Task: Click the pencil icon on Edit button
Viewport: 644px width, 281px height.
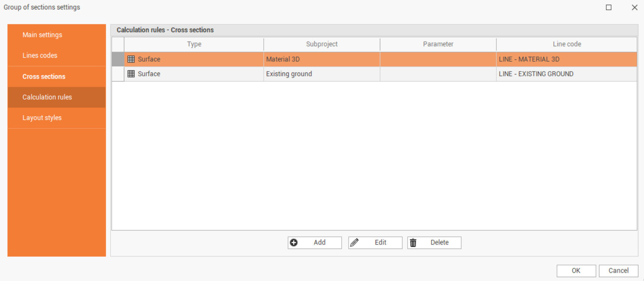Action: pyautogui.click(x=354, y=243)
